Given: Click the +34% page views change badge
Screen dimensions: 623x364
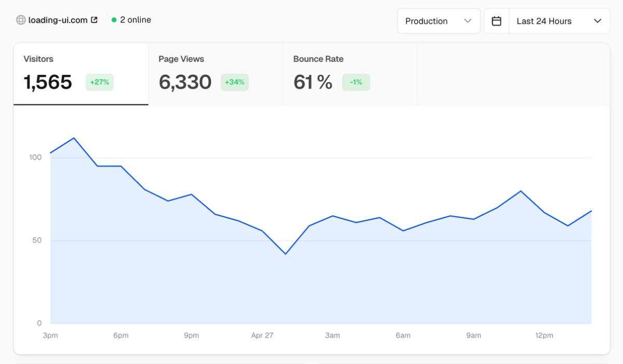Looking at the screenshot, I should [x=235, y=82].
